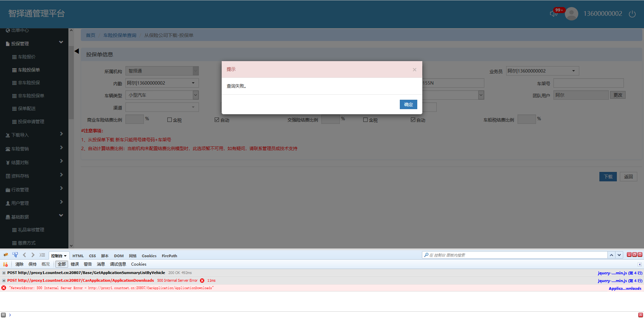Screen dimensions: 644x318
Task: Open the 车辆类型 dropdown
Action: coord(162,95)
